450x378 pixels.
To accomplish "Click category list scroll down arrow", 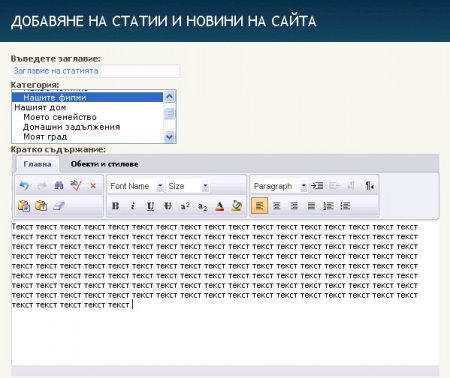I will (x=169, y=137).
